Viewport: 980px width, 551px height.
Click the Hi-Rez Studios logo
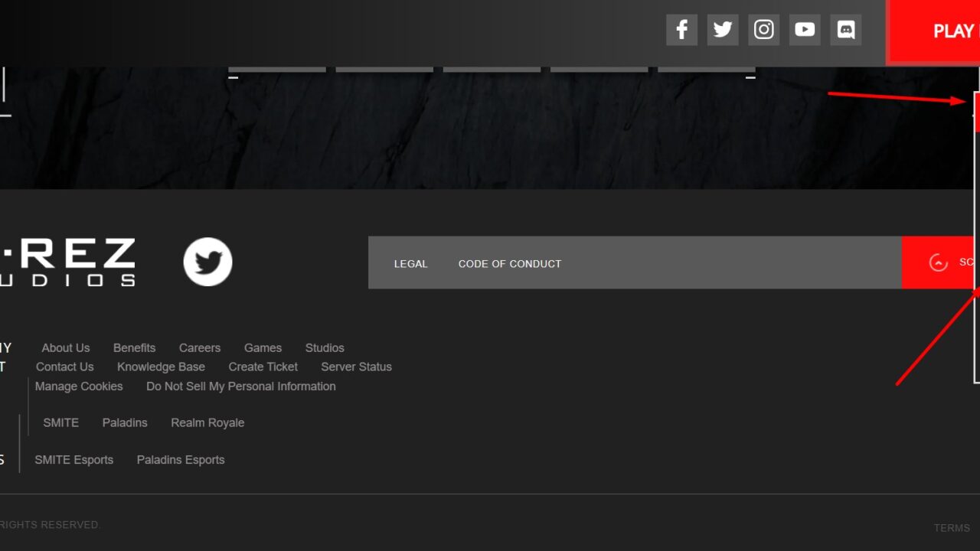67,262
